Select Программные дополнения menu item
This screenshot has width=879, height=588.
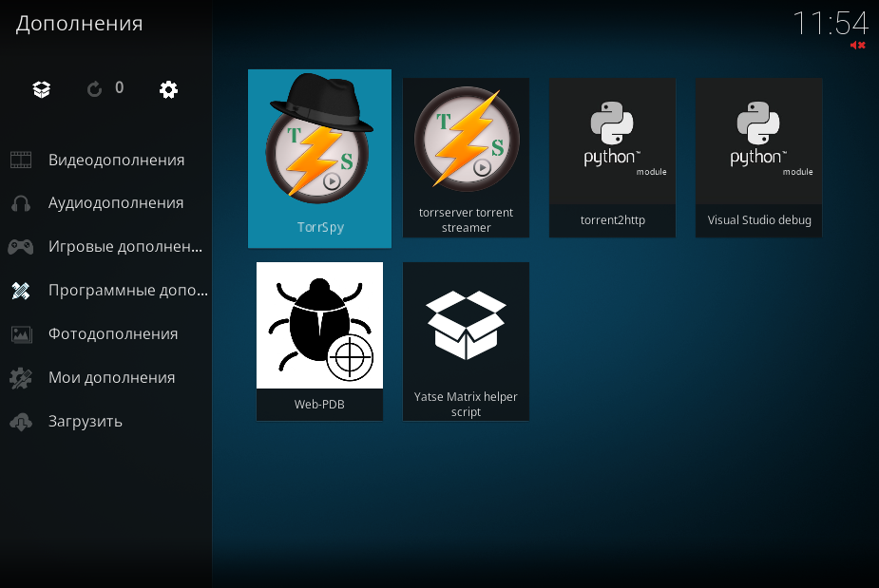[127, 291]
